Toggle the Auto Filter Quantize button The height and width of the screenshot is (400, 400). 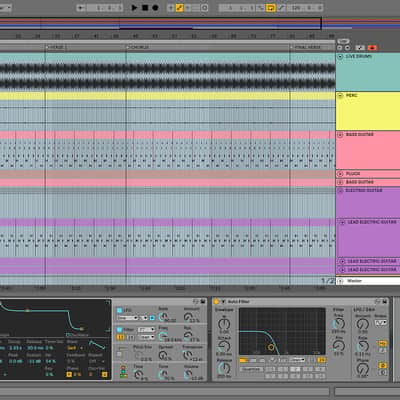point(251,369)
